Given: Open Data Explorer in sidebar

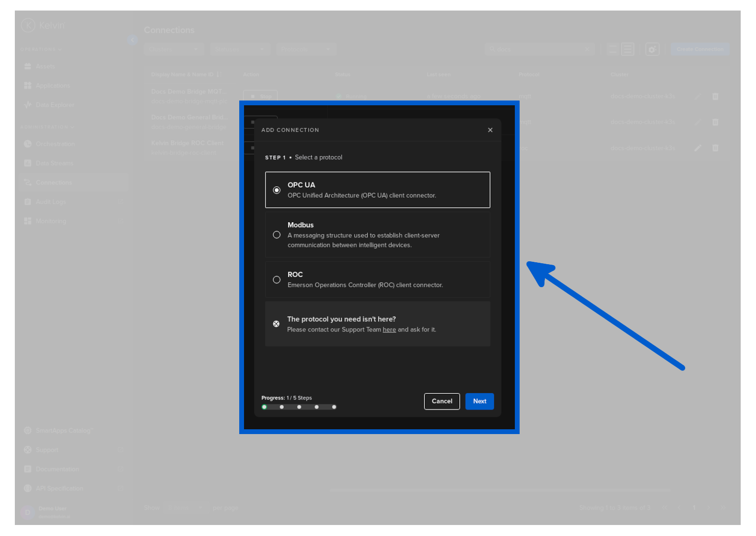Looking at the screenshot, I should tap(55, 105).
